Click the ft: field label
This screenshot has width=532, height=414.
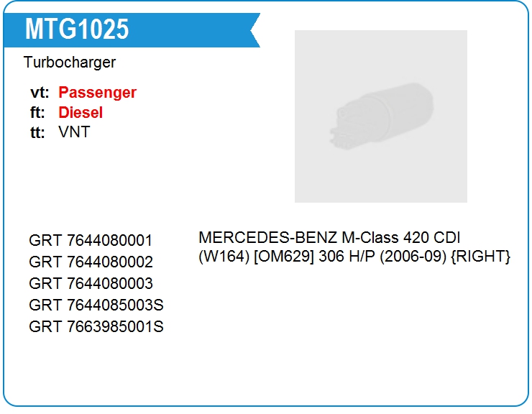(38, 112)
